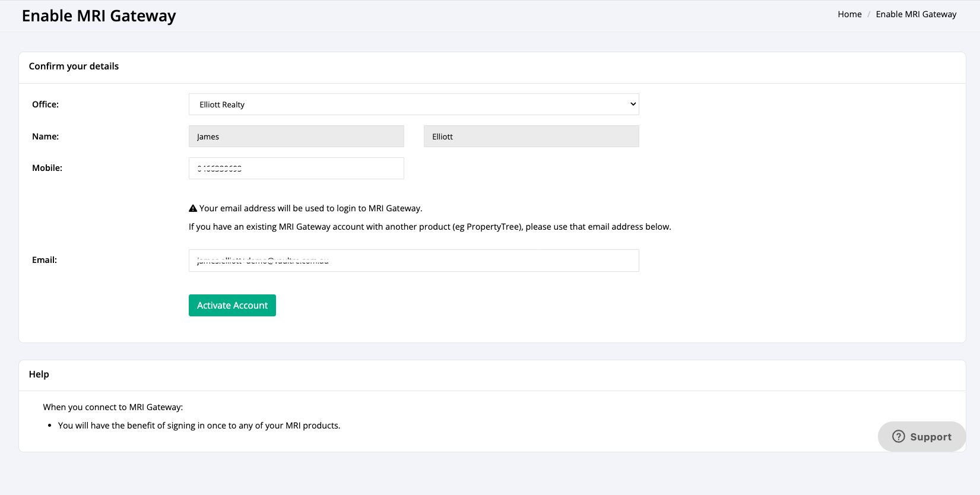Click the existing MRI Gateway account note
Screen dimensions: 980x495
pos(430,227)
